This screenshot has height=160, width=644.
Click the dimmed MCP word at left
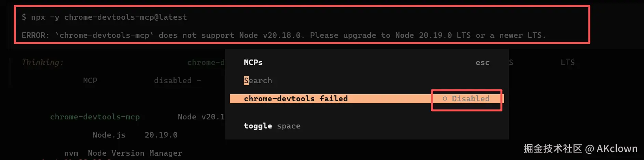coord(90,81)
